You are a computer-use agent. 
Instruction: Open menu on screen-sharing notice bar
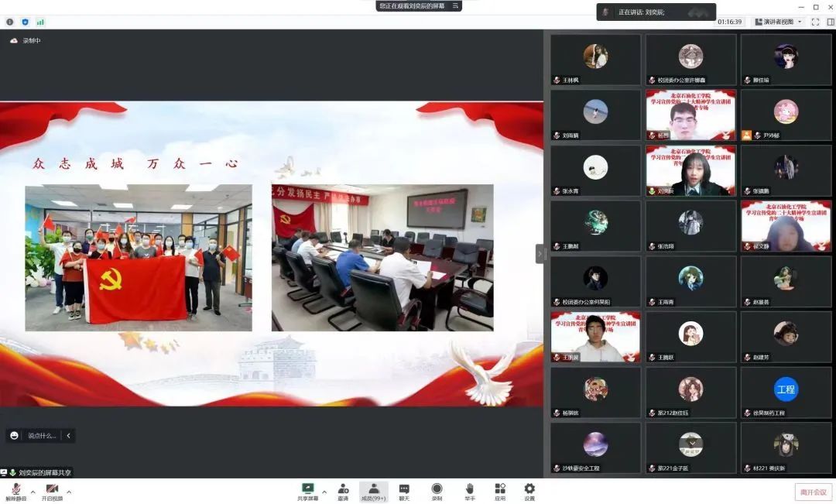455,5
